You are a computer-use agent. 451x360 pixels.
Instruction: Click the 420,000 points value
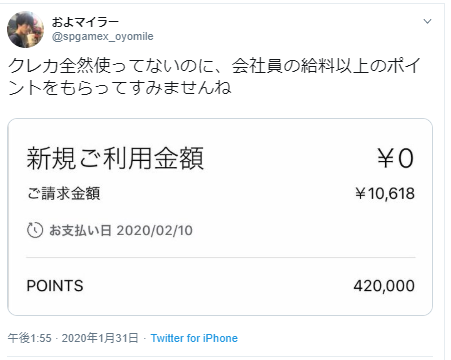coord(384,286)
